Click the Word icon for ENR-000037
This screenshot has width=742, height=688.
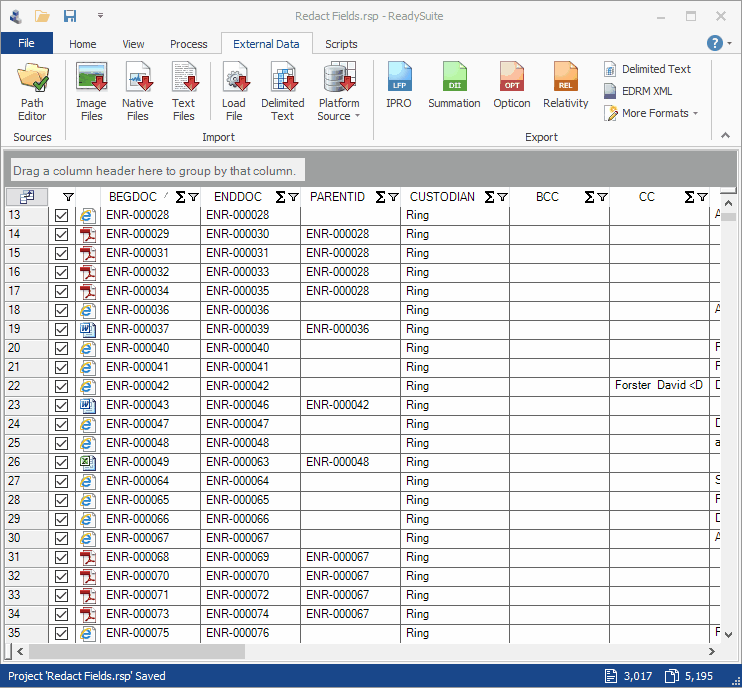click(88, 329)
